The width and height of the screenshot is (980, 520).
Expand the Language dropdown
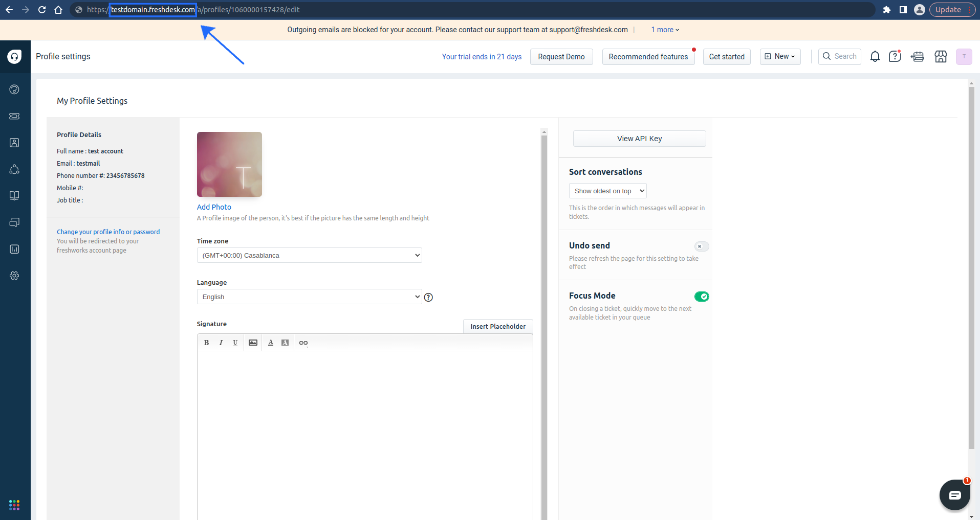309,297
